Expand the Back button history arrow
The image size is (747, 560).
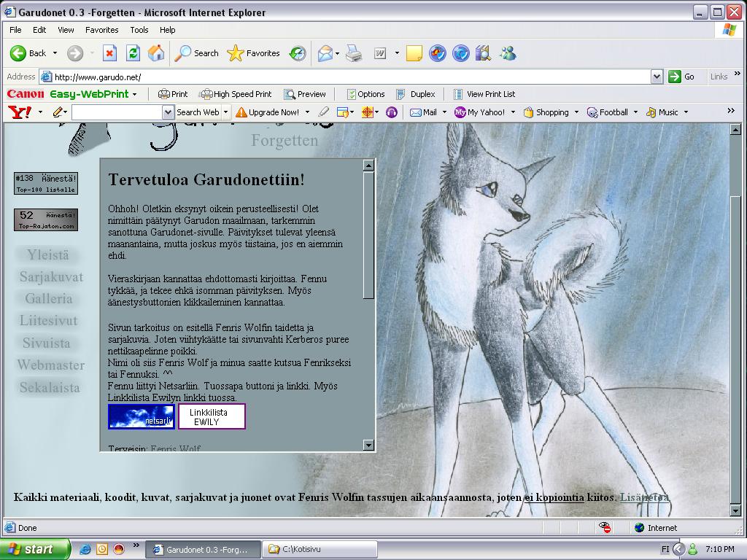click(x=55, y=53)
